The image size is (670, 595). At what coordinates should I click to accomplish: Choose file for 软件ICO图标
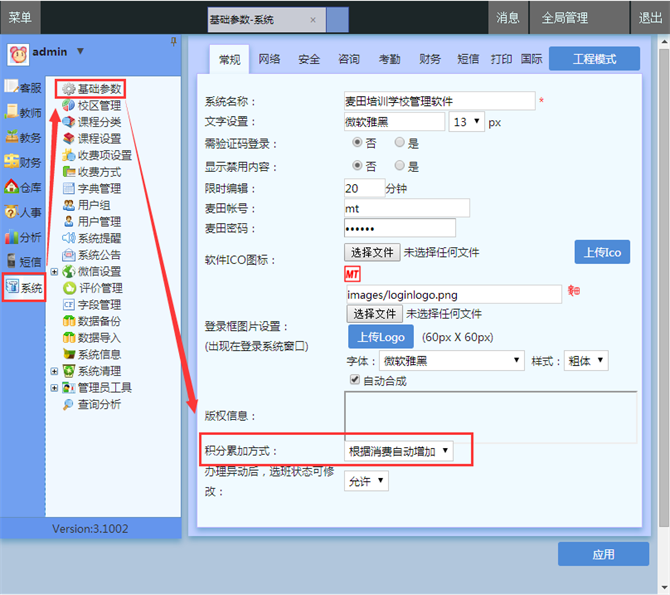point(372,252)
